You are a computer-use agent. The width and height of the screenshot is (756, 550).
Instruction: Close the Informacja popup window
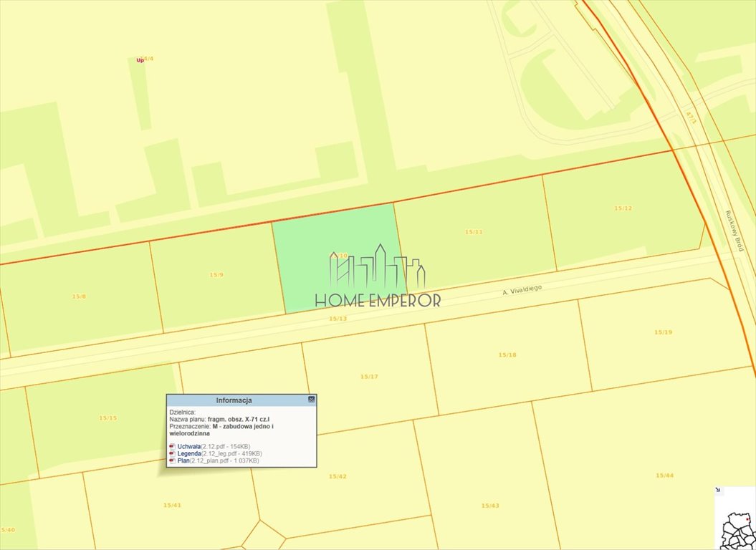pyautogui.click(x=311, y=400)
